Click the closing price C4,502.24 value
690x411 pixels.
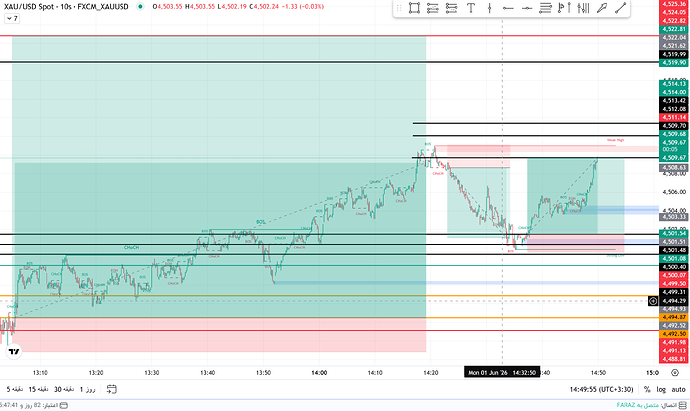tap(263, 7)
